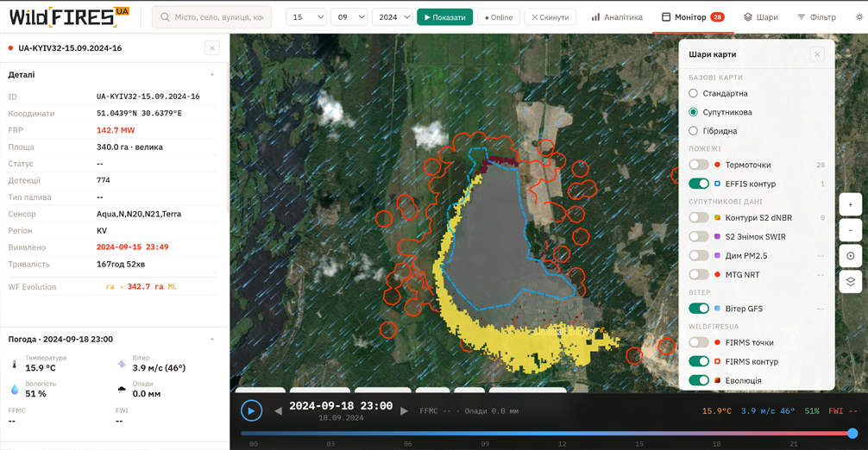Click the theme toggle sun icon

(x=859, y=17)
